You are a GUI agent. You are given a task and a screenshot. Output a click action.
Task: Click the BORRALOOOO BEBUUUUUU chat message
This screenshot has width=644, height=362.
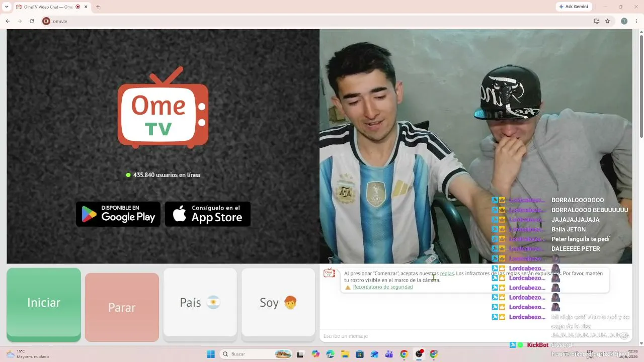[590, 210]
